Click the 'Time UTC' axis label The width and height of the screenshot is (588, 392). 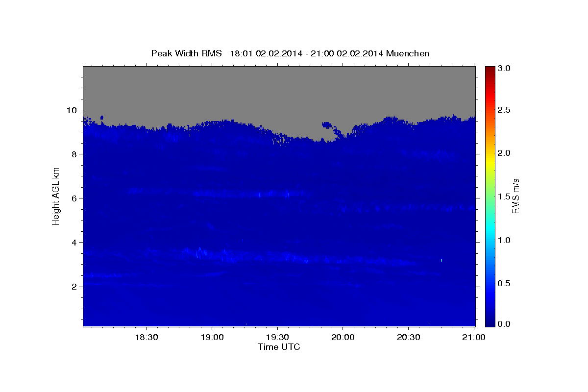click(279, 347)
